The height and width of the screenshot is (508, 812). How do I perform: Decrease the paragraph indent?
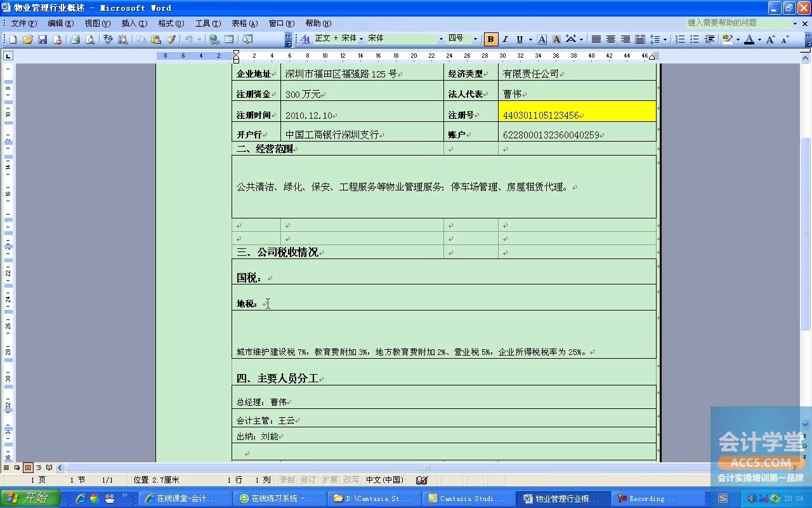(x=709, y=39)
